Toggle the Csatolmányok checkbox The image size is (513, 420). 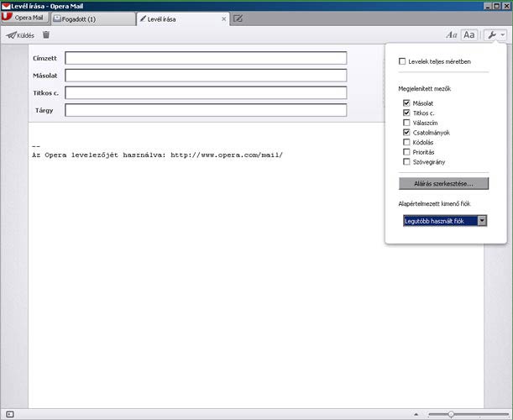pos(406,133)
